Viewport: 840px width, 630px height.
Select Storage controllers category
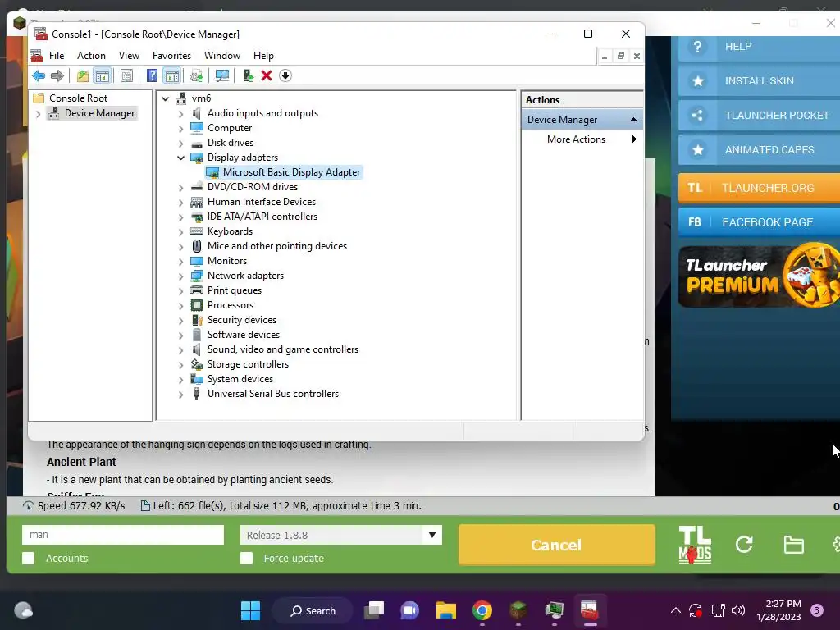tap(248, 363)
